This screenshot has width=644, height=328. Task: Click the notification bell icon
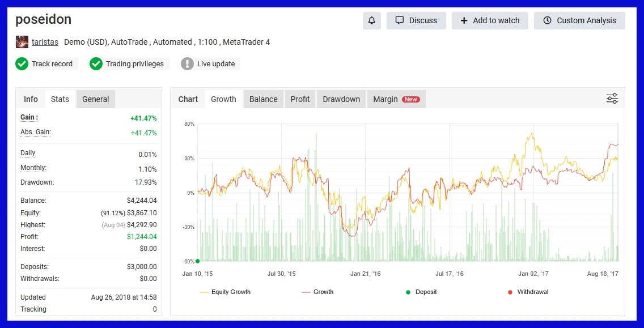click(x=372, y=20)
